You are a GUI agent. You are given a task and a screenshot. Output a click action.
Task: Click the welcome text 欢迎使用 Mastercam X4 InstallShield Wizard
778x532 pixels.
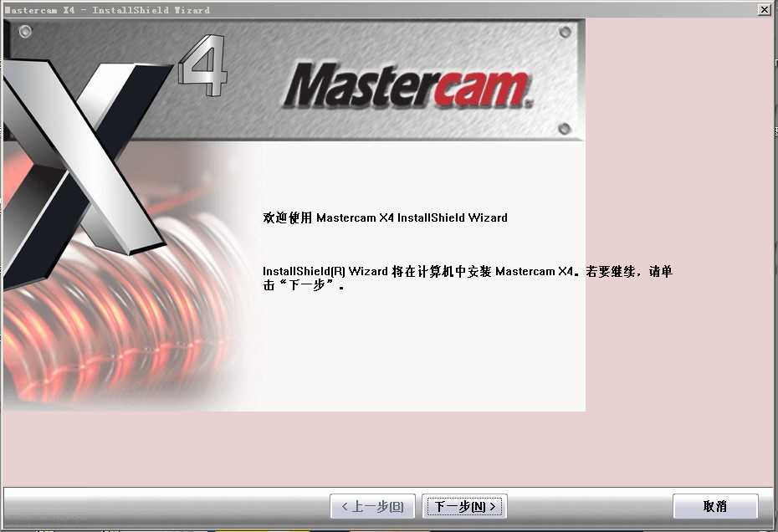point(385,217)
